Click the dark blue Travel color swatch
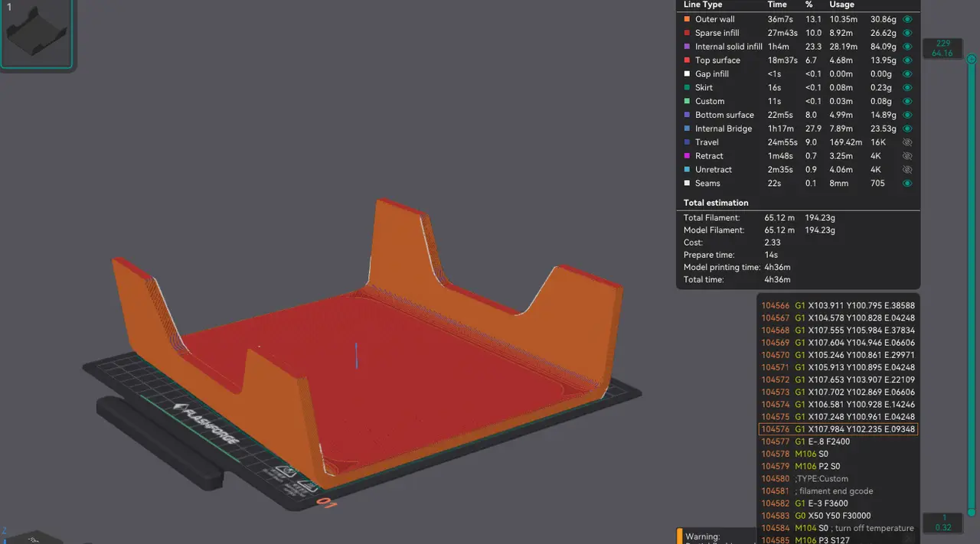Screen dimensions: 980x544 point(687,142)
